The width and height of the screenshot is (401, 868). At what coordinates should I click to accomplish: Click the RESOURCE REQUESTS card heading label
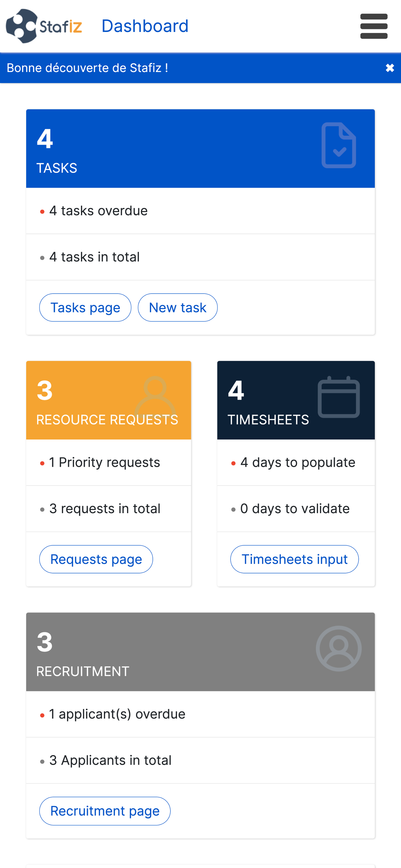(x=107, y=420)
